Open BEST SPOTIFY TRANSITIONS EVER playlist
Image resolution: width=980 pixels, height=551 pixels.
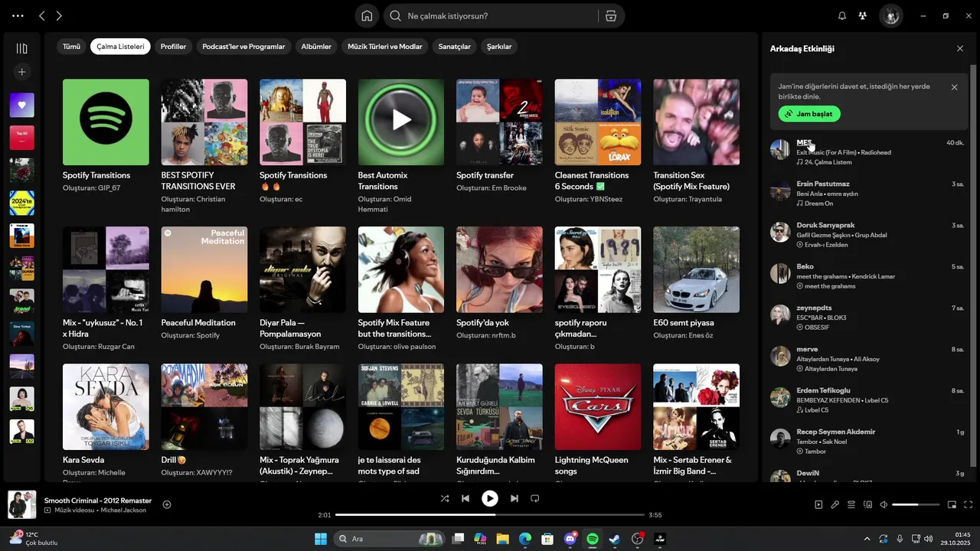204,122
